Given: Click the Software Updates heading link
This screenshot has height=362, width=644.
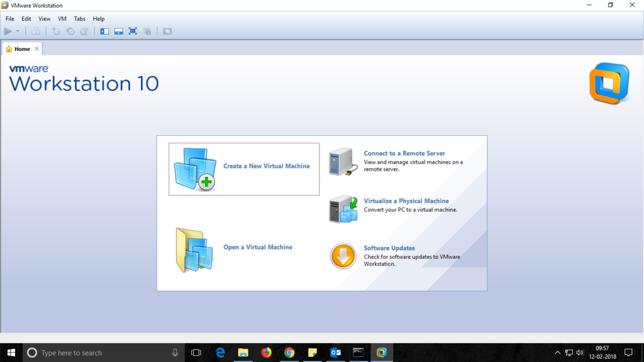Looking at the screenshot, I should 389,248.
